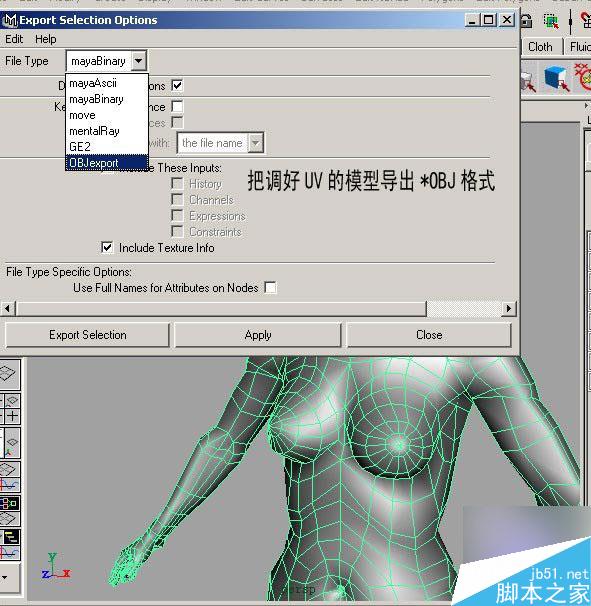This screenshot has height=606, width=591.
Task: Toggle the Include Texture Info checkbox
Action: (x=107, y=247)
